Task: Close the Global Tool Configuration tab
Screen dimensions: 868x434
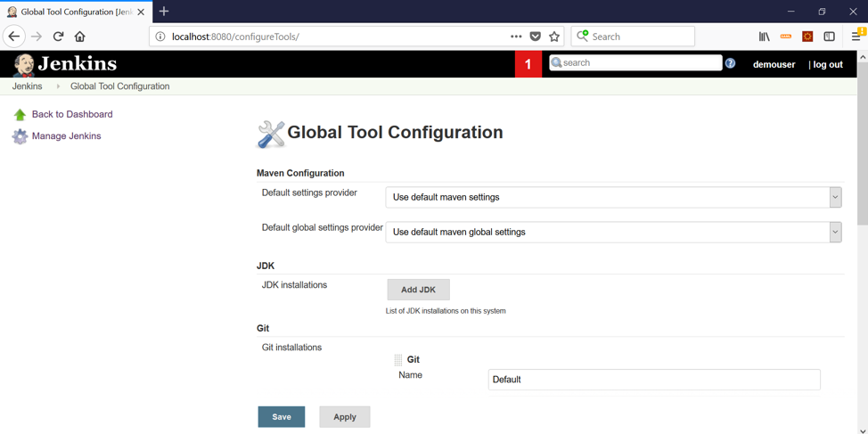Action: coord(141,12)
